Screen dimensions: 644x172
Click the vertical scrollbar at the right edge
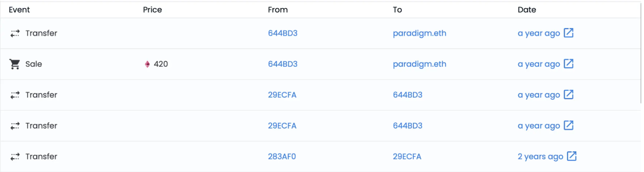641,53
